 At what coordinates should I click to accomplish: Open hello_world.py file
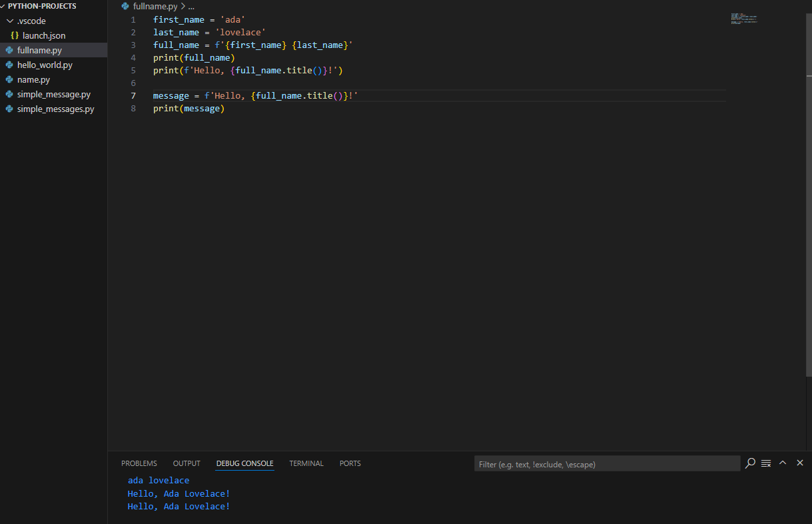(45, 65)
